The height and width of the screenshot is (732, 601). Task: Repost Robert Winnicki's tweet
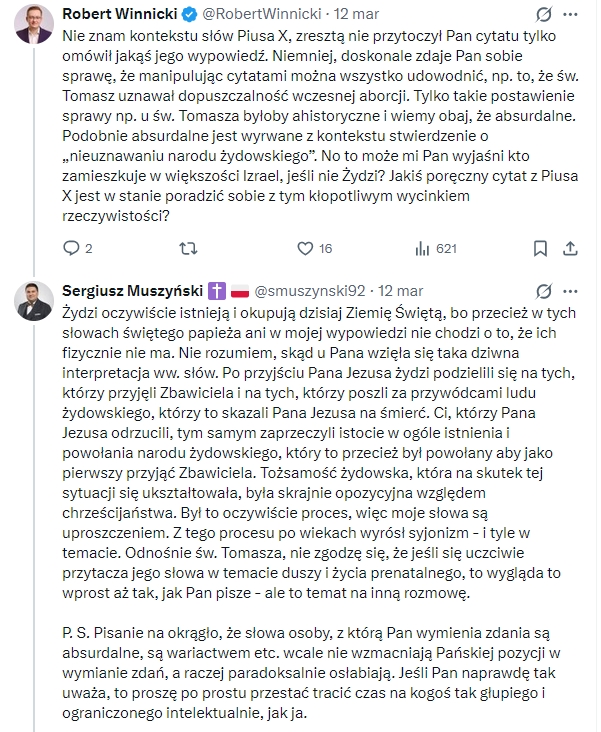(188, 249)
